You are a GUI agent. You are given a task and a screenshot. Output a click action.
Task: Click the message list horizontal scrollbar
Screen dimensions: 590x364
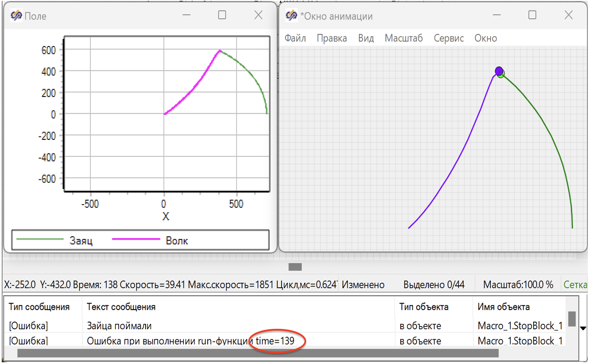click(x=258, y=353)
